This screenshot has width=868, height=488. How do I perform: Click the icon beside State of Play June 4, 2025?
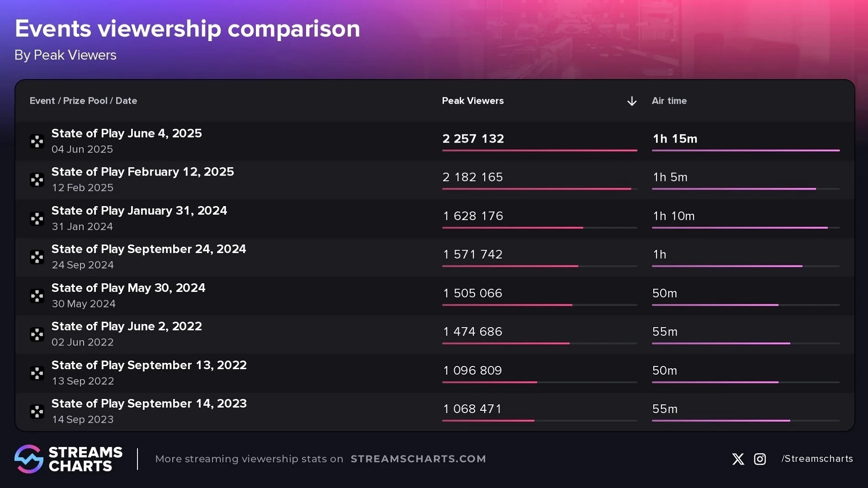click(37, 141)
